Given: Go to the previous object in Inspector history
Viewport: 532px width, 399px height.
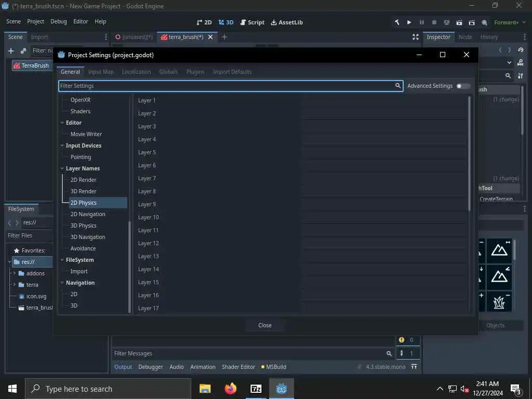Looking at the screenshot, I should pyautogui.click(x=500, y=50).
